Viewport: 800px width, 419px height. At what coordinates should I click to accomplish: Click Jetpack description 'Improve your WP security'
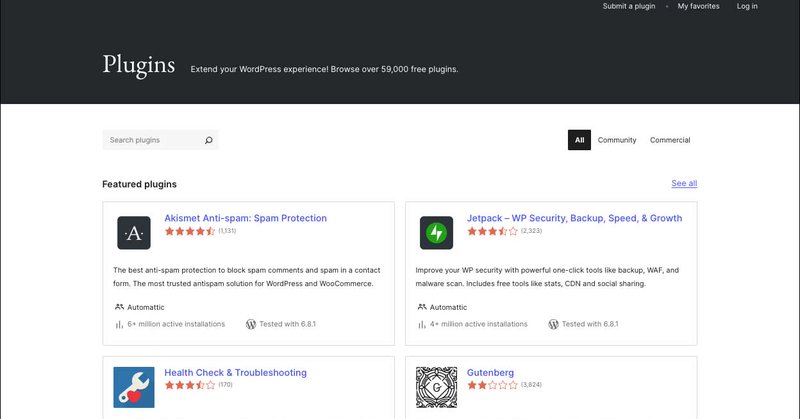coord(547,277)
